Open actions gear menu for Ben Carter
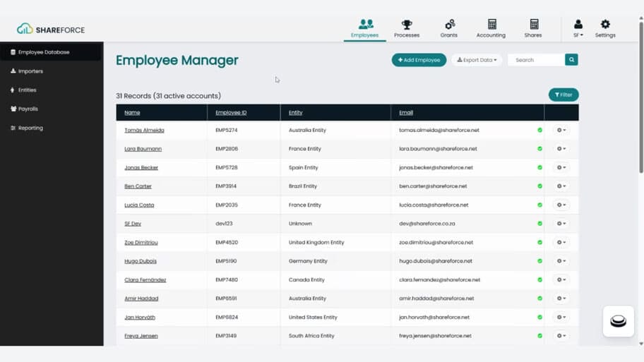644x362 pixels. coord(561,186)
